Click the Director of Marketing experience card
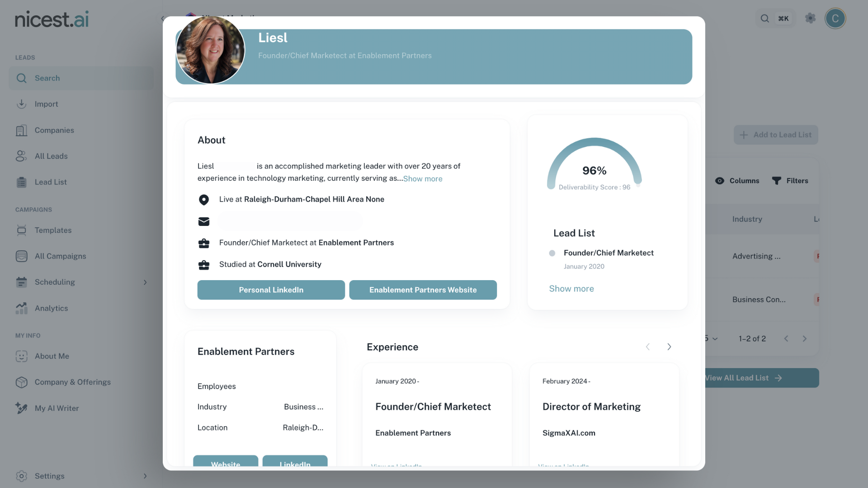868x488 pixels. pyautogui.click(x=604, y=414)
